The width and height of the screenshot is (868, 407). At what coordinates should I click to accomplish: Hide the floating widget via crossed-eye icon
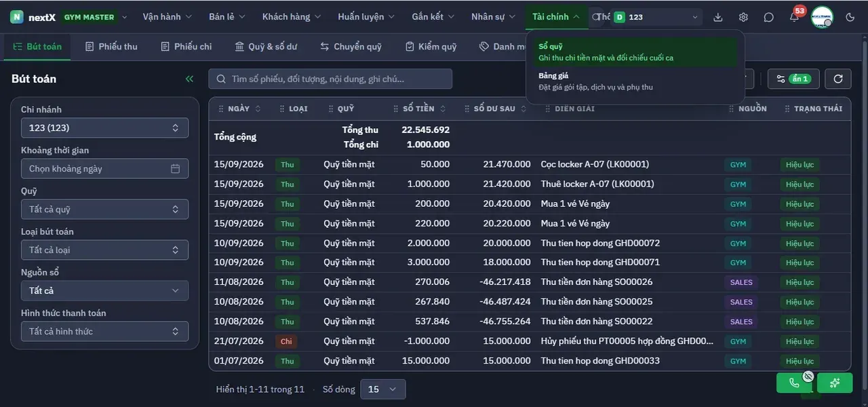tap(808, 376)
